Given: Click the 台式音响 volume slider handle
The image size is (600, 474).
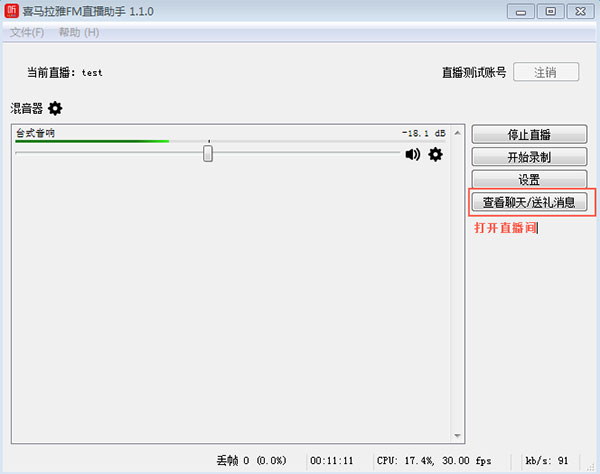Looking at the screenshot, I should [x=208, y=153].
